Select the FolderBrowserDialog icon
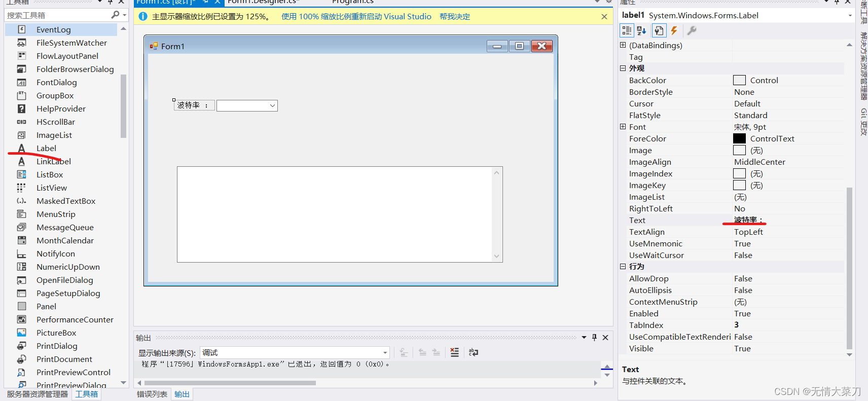This screenshot has width=868, height=401. click(x=21, y=69)
